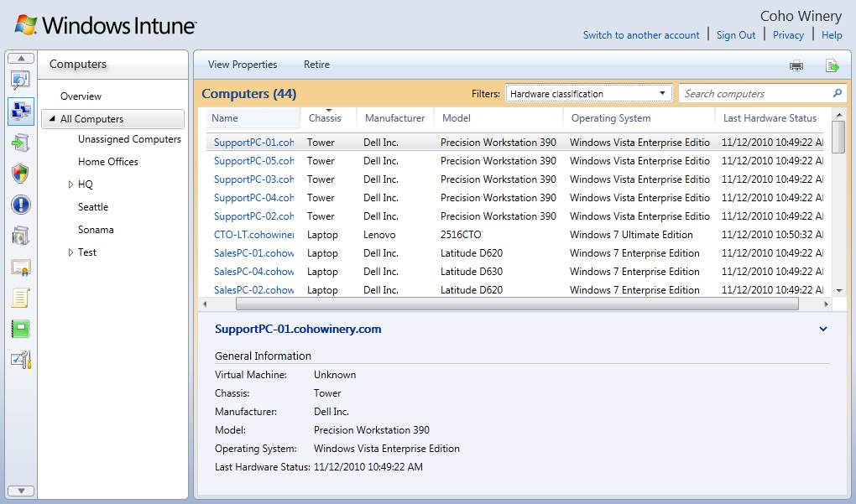Sort by Last Hardware Status column header
Viewport: 856px width, 504px height.
(x=770, y=117)
